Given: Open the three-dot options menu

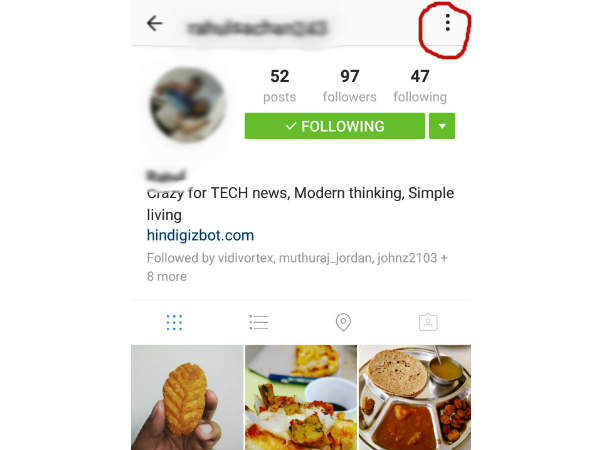Looking at the screenshot, I should 447,23.
